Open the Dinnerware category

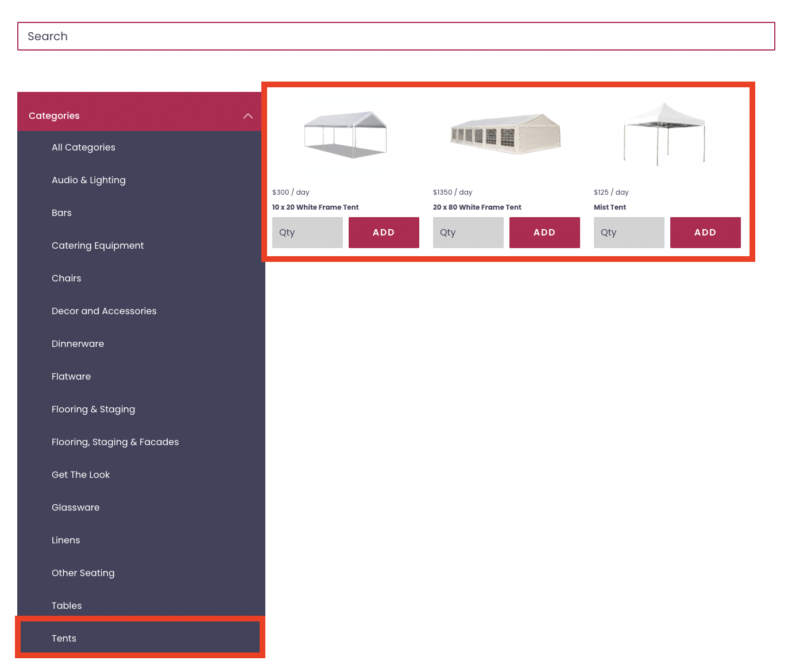78,343
